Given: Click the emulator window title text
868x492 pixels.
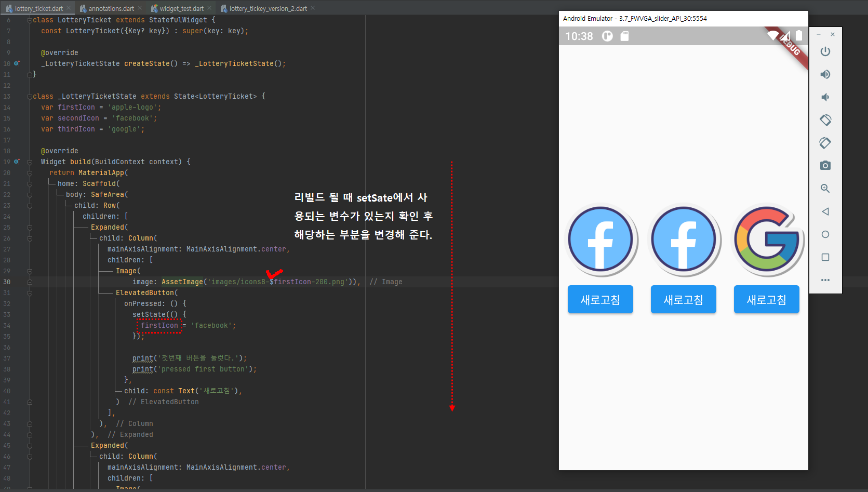Looking at the screenshot, I should (635, 18).
